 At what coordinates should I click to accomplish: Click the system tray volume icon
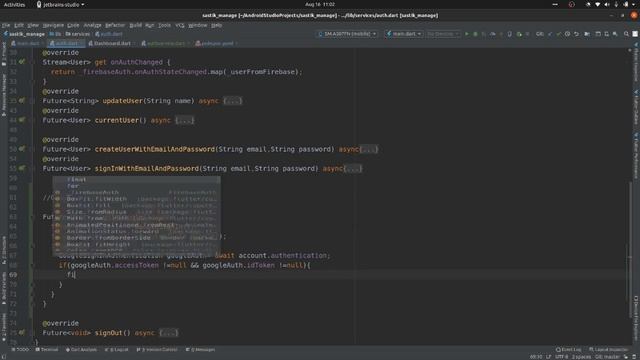pos(607,4)
